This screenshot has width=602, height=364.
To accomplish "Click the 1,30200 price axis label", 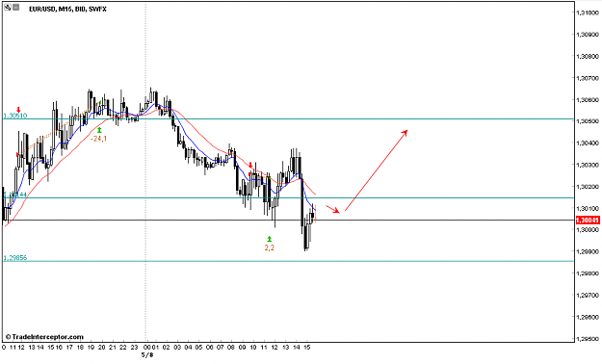I will click(x=588, y=187).
